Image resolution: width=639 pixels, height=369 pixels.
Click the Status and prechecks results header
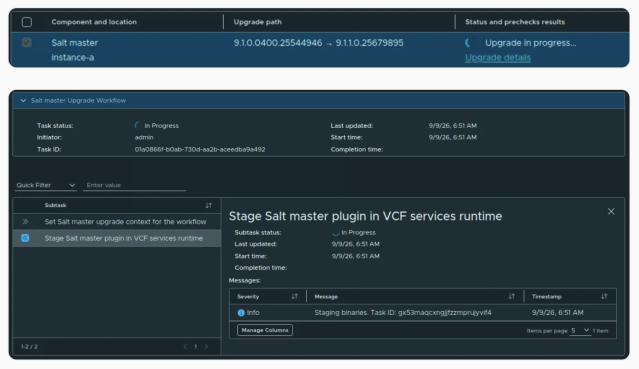point(515,22)
